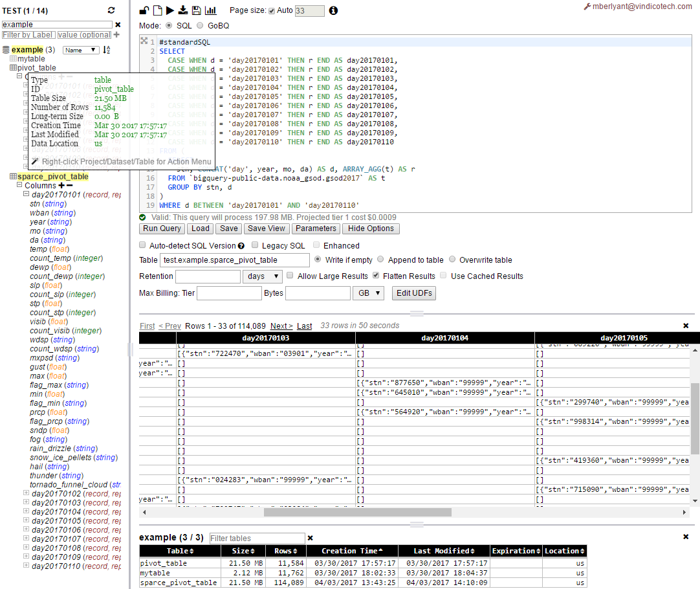Screen dimensions: 700x589
Task: Click the floppy disk save icon
Action: [x=196, y=10]
